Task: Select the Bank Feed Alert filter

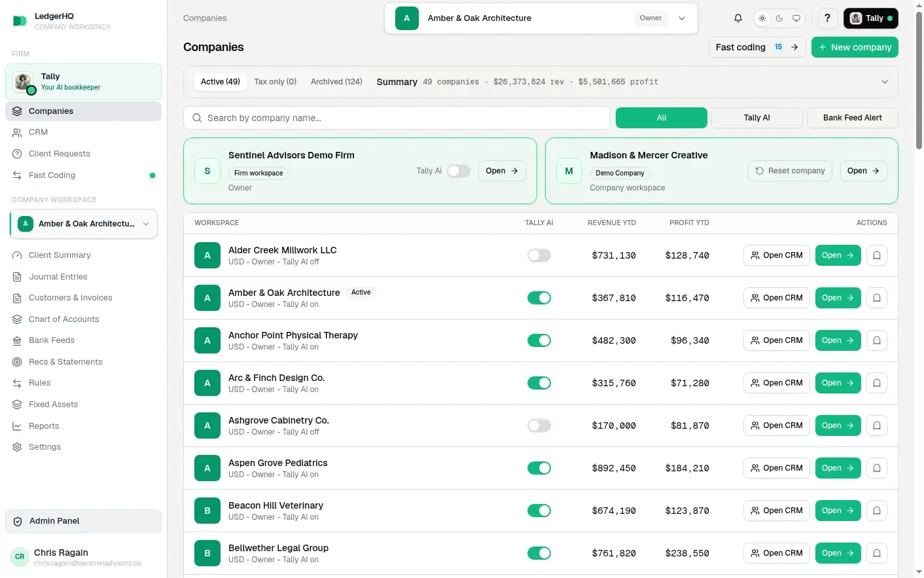Action: (x=853, y=118)
